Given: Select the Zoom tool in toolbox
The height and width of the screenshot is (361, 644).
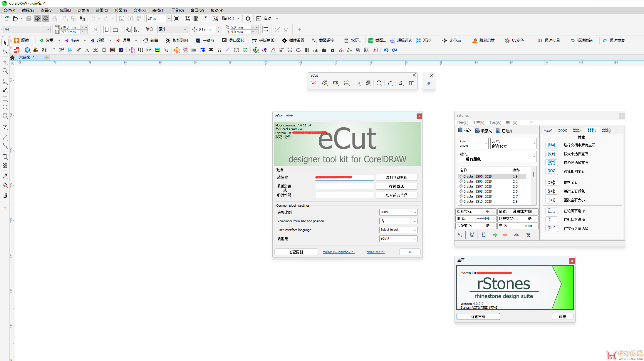Looking at the screenshot, I should [x=5, y=71].
